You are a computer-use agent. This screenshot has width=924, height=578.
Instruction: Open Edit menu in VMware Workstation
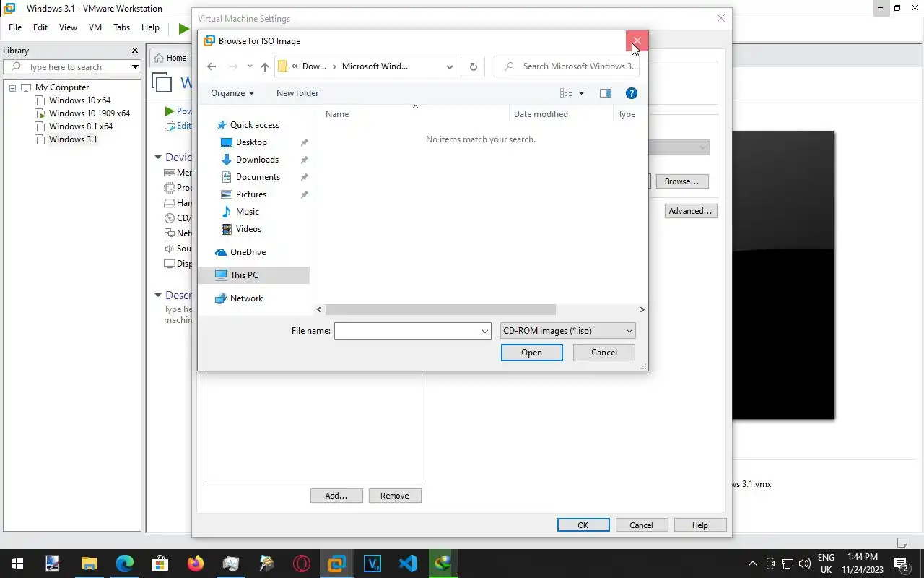point(40,27)
